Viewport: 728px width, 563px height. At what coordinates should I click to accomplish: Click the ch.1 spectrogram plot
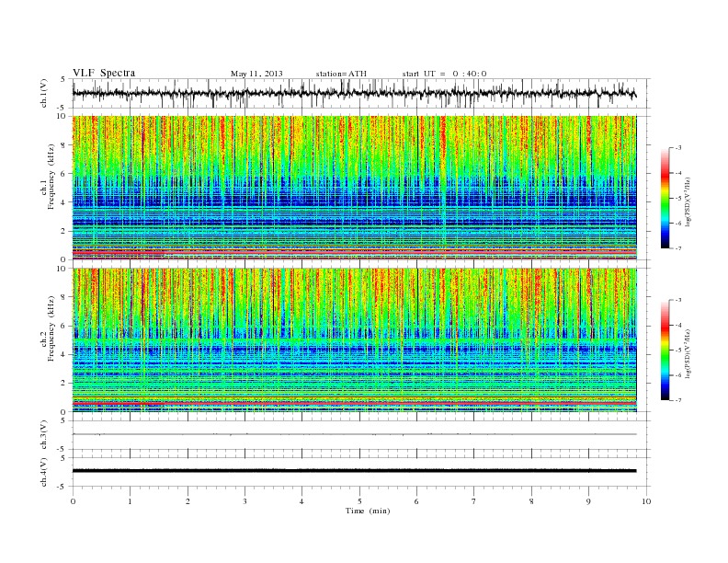point(354,188)
